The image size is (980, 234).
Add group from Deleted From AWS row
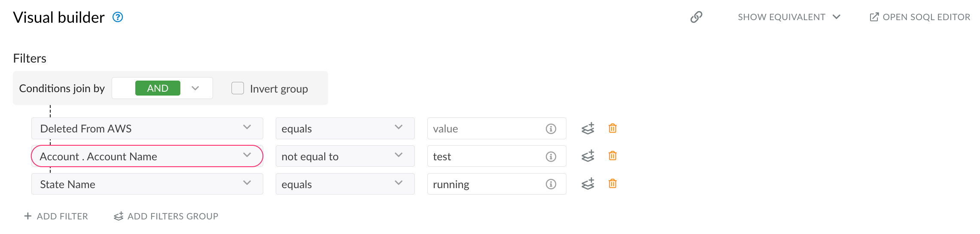click(x=588, y=128)
